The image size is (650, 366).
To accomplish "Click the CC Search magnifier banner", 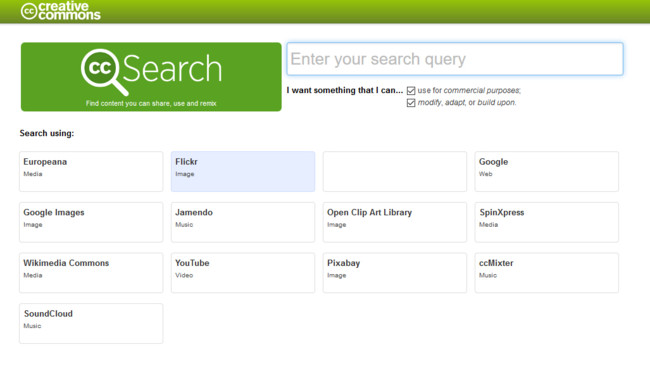I will [151, 77].
